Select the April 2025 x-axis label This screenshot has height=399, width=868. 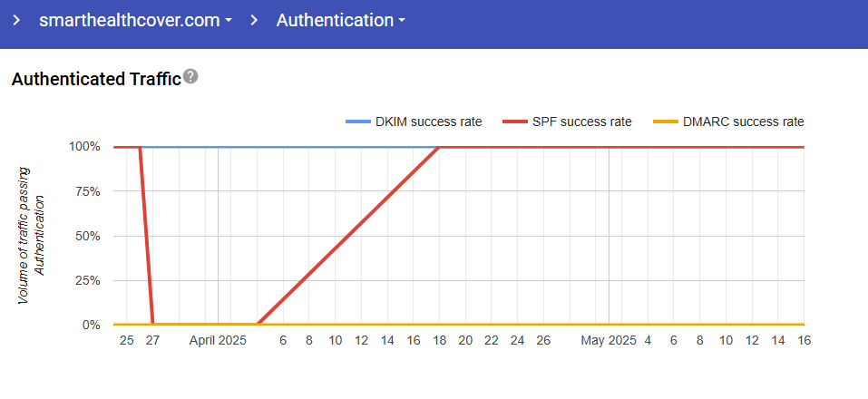(x=218, y=340)
